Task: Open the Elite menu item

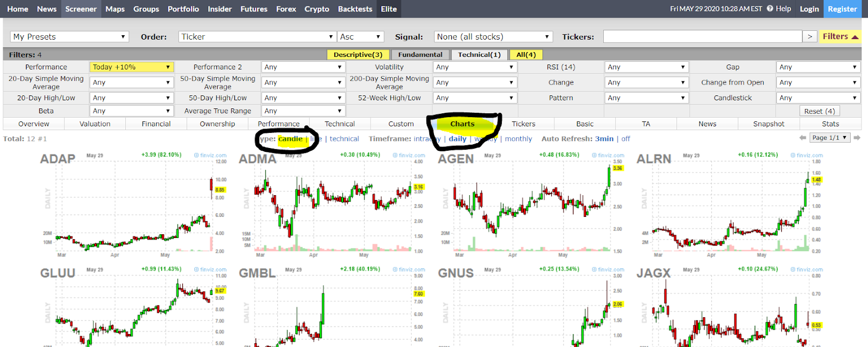Action: pos(389,9)
